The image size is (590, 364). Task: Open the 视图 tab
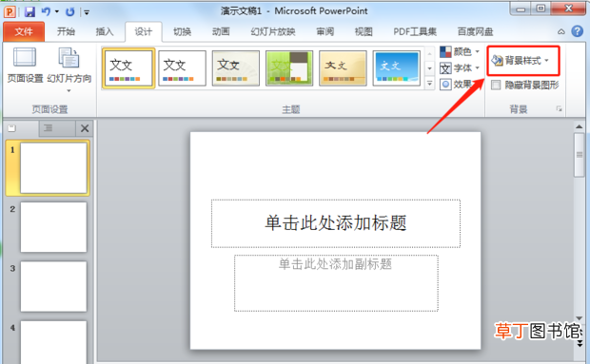pos(364,32)
